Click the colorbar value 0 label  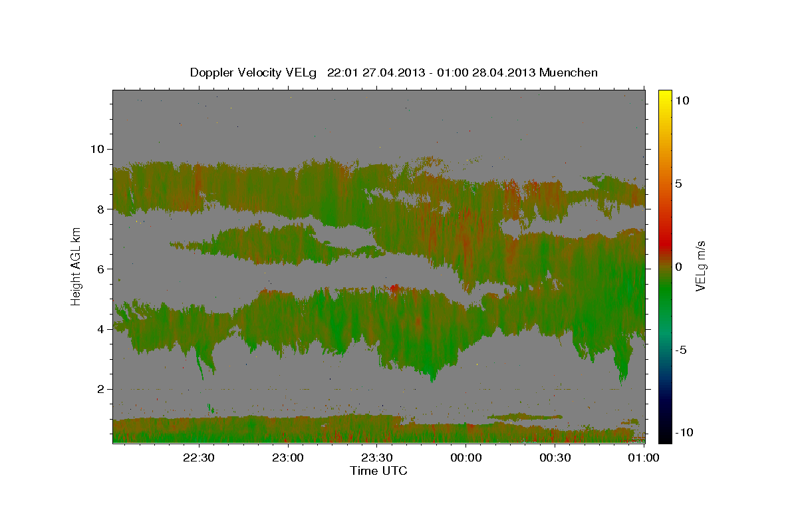tap(679, 267)
